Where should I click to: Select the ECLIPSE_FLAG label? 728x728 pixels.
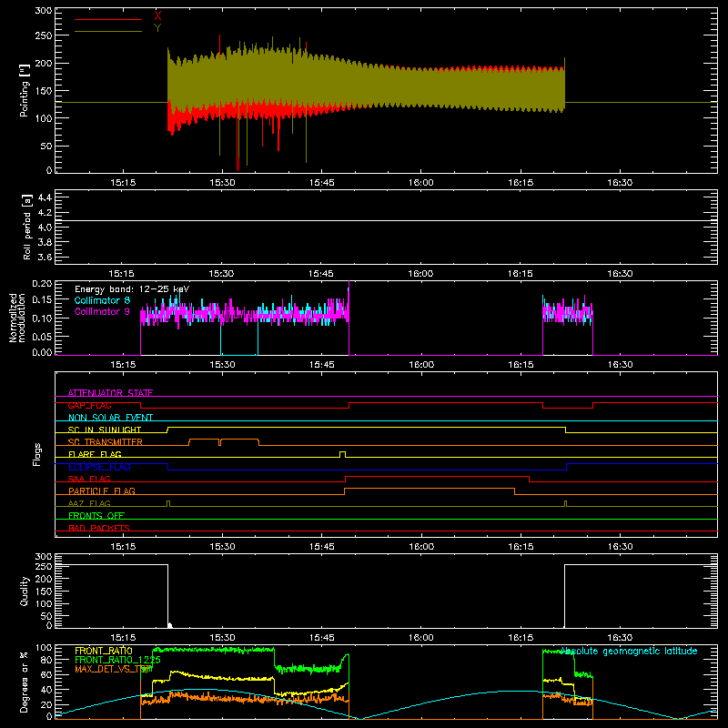(x=99, y=467)
